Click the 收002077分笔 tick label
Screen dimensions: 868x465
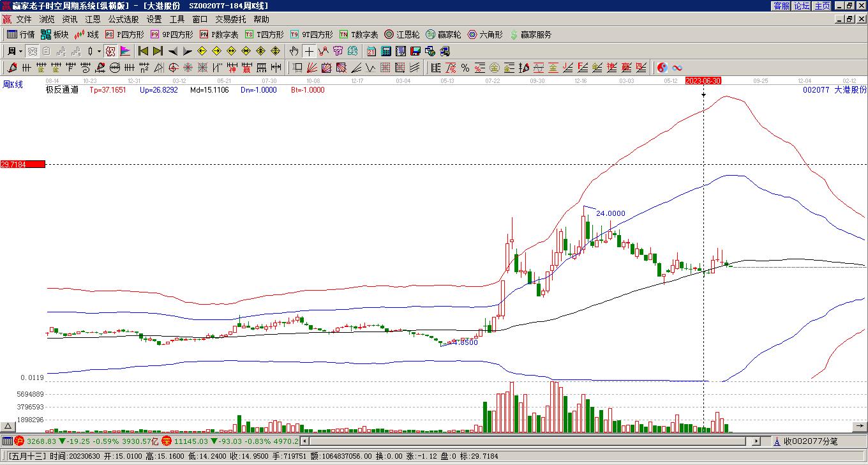tap(811, 441)
